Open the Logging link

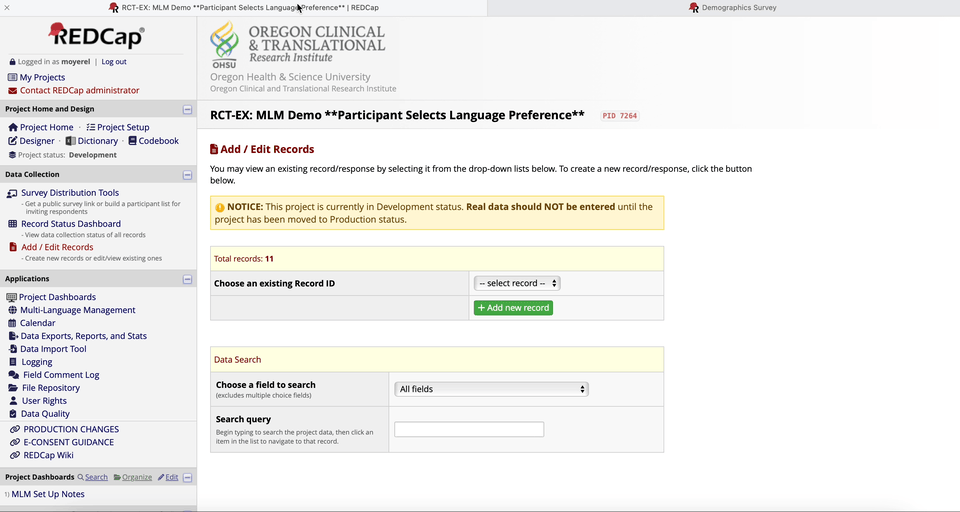point(37,362)
